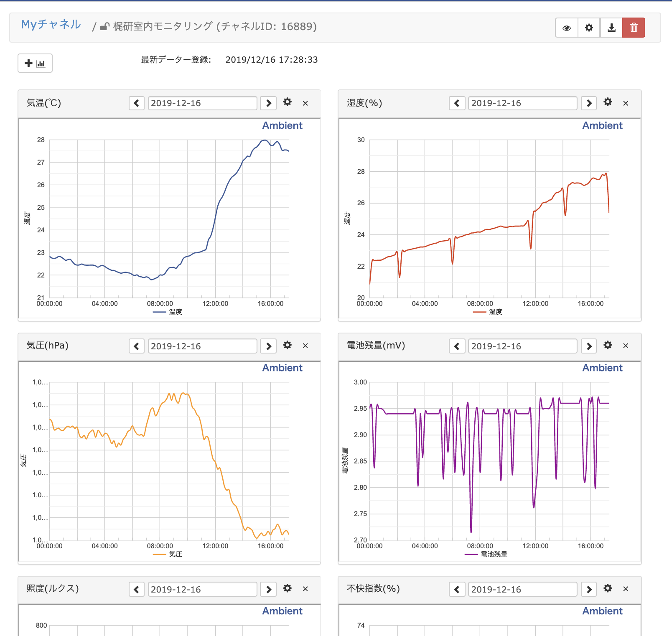Go to previous day on 気圧 chart
This screenshot has height=636, width=672.
[x=137, y=346]
